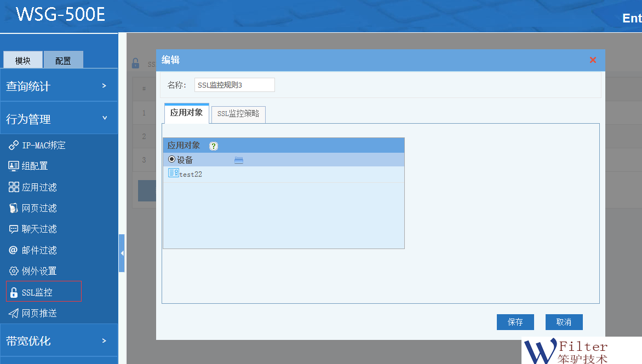The width and height of the screenshot is (642, 364).
Task: Switch to the 配置 tab
Action: pyautogui.click(x=63, y=60)
